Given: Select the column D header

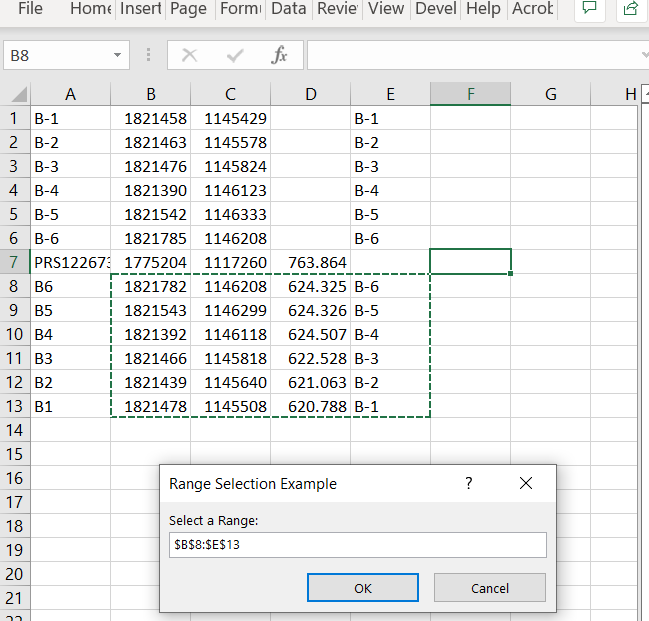Looking at the screenshot, I should coord(310,94).
